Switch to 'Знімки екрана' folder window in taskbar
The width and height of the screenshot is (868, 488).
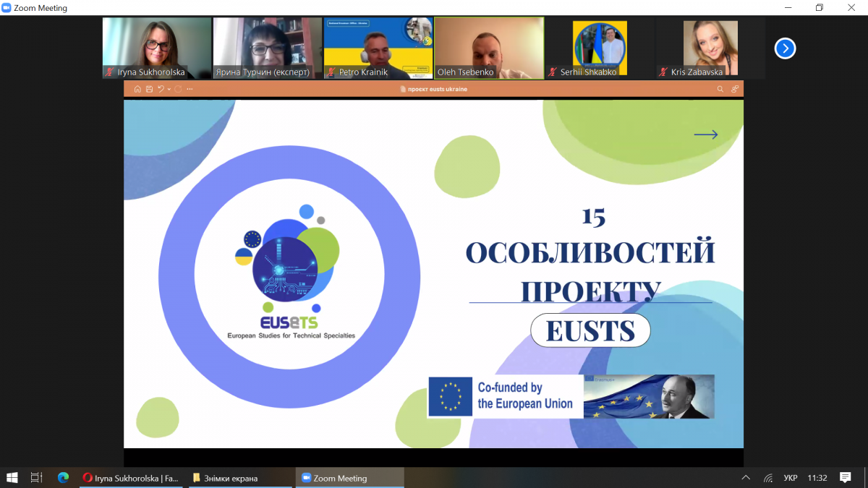[241, 478]
